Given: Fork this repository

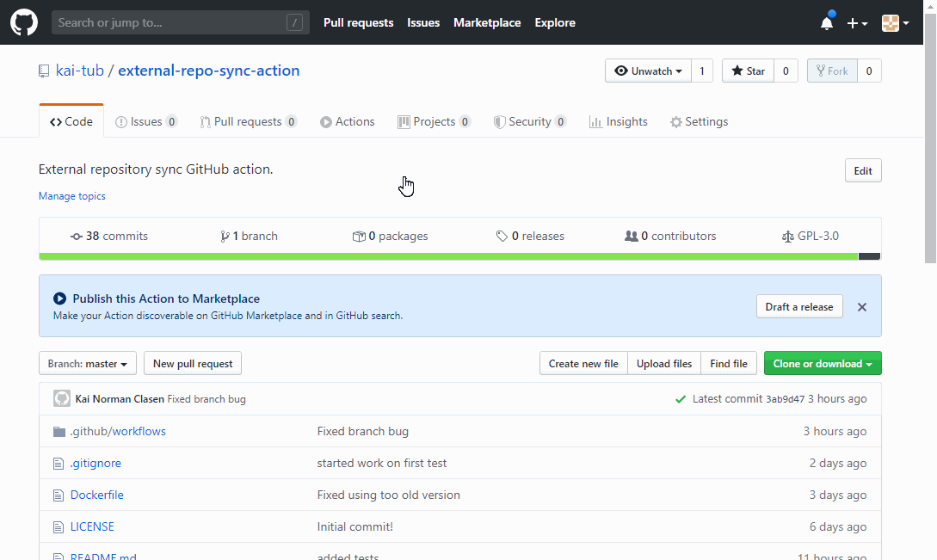Looking at the screenshot, I should coord(831,71).
